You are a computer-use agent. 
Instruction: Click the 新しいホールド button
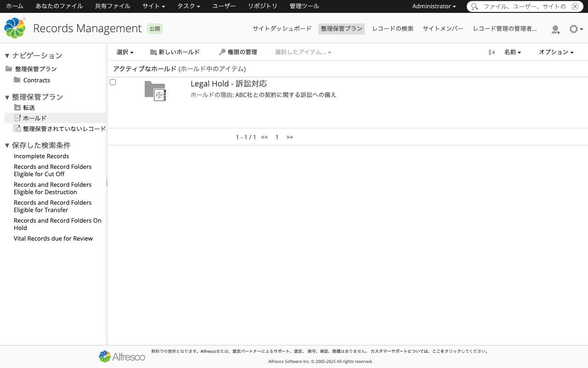click(x=175, y=52)
